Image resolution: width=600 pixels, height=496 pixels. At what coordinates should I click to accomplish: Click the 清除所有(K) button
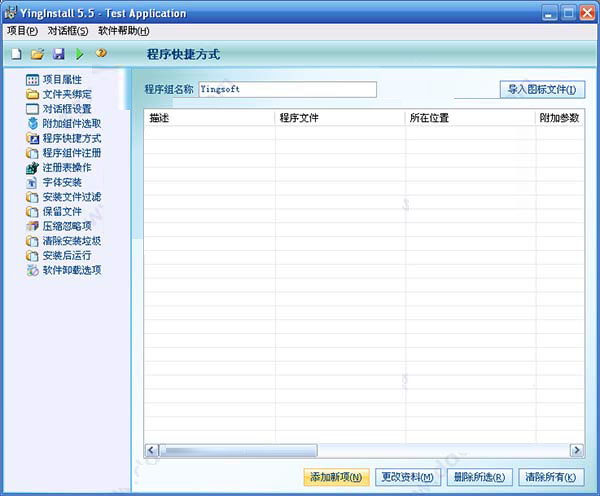tap(551, 477)
